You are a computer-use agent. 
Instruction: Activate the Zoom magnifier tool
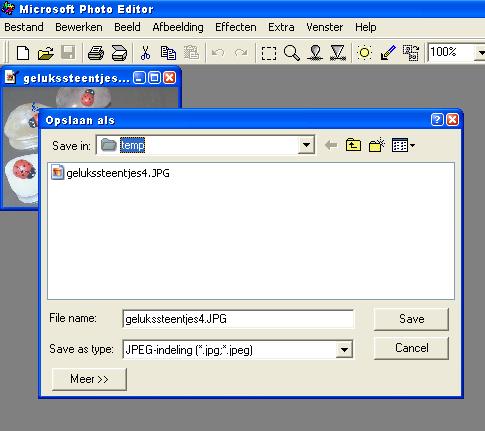point(292,53)
